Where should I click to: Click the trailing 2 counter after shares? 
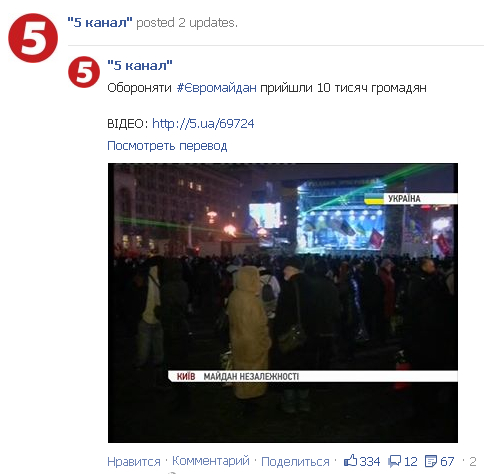tap(473, 462)
